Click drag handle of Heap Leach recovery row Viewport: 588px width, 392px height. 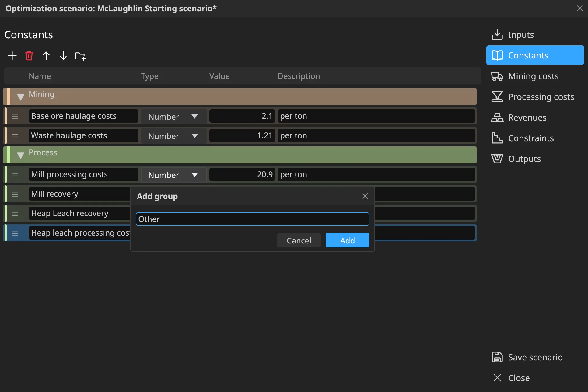pos(15,214)
